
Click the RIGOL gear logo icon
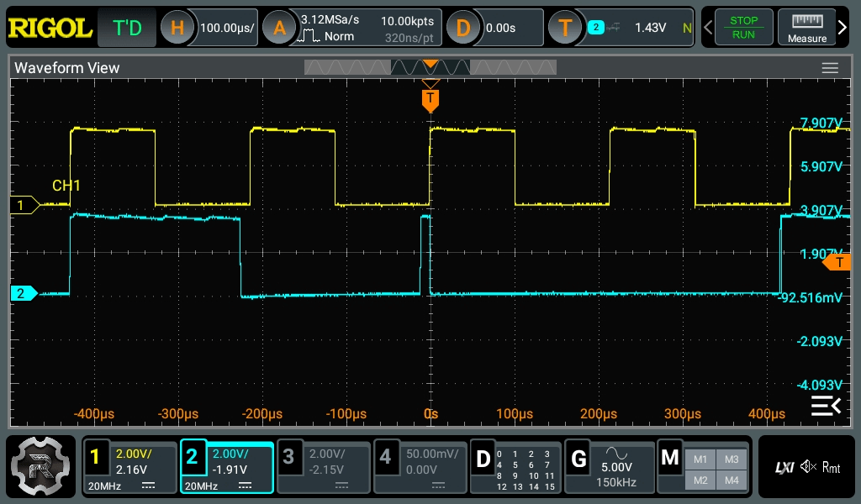click(x=40, y=466)
